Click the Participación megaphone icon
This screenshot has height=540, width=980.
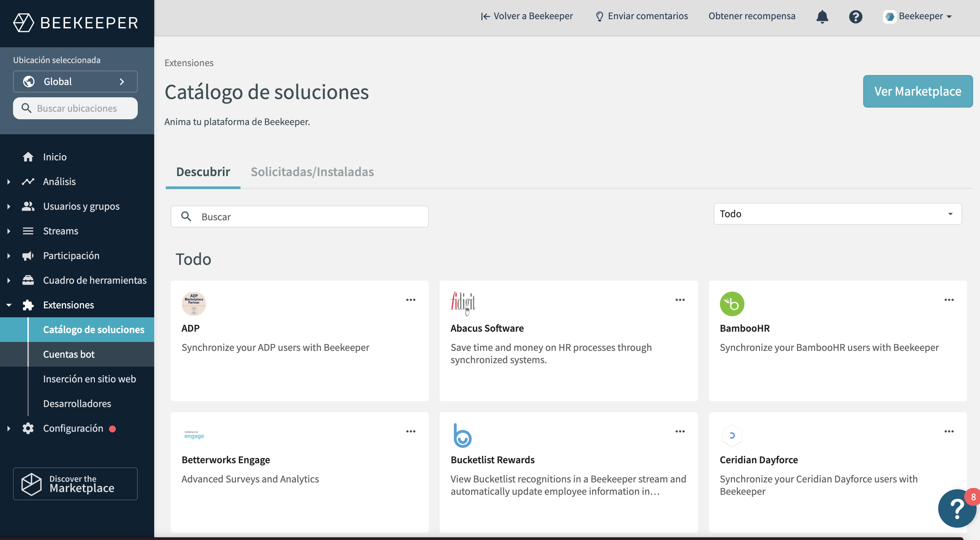click(x=28, y=255)
